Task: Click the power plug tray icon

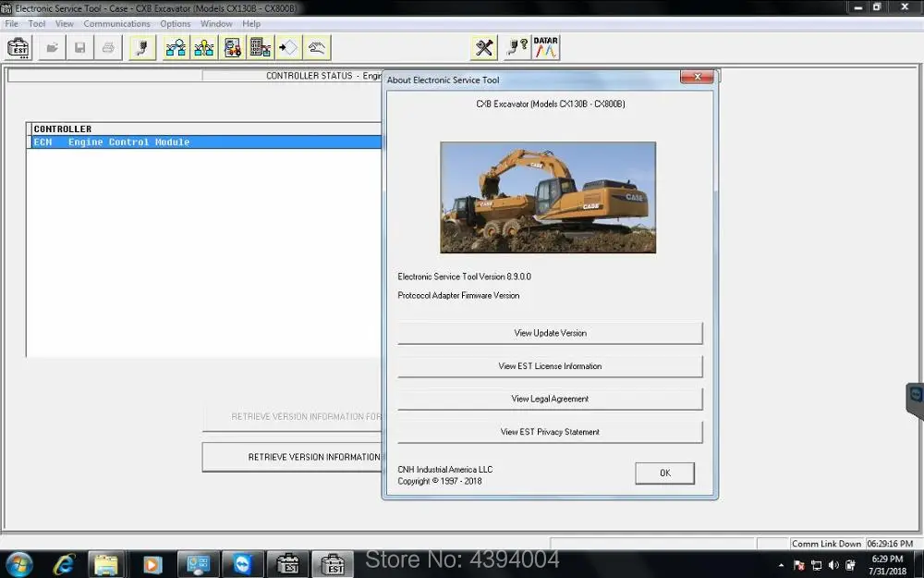Action: pyautogui.click(x=850, y=566)
